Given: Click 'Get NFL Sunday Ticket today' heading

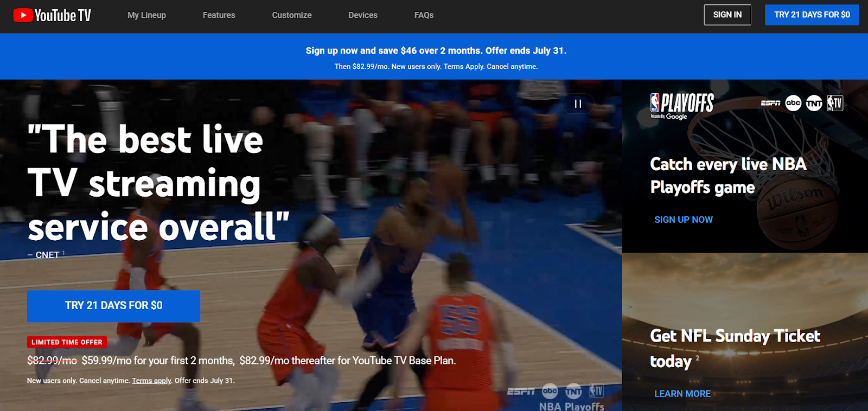Looking at the screenshot, I should (x=735, y=348).
